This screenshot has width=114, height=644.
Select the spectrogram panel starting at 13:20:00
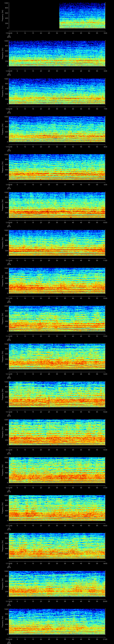57,622
